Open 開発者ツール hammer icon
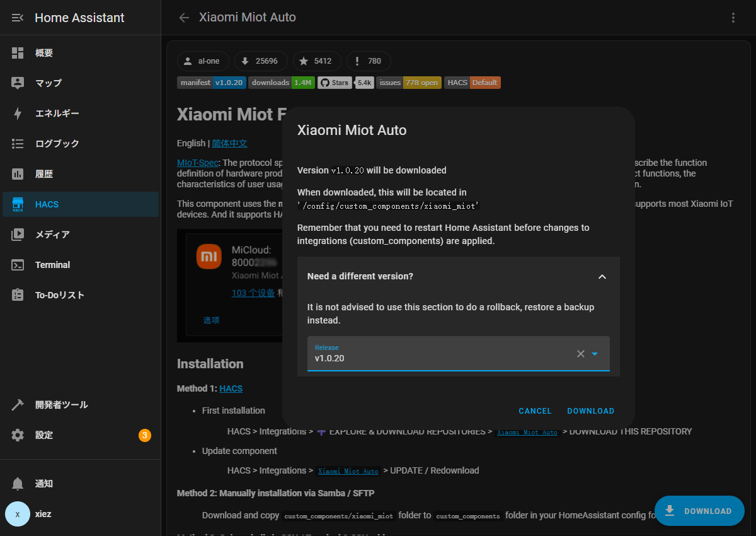Viewport: 756px width, 536px height. (18, 405)
